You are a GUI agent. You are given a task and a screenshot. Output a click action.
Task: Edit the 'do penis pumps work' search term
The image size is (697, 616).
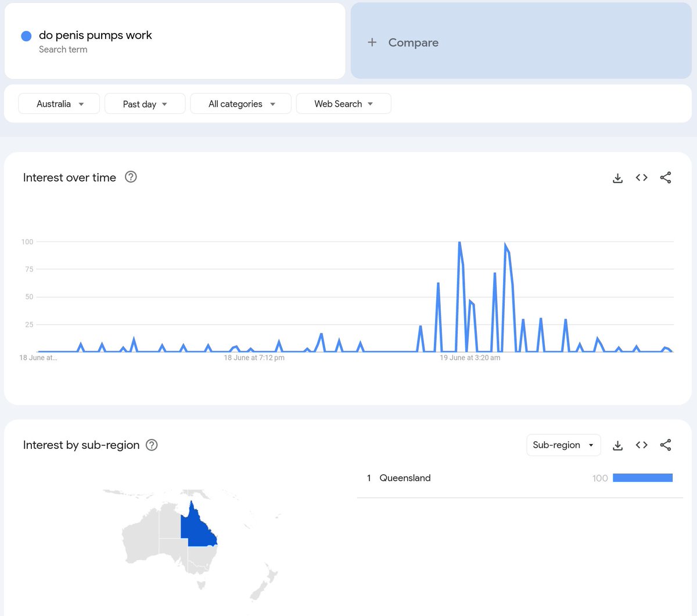[95, 35]
